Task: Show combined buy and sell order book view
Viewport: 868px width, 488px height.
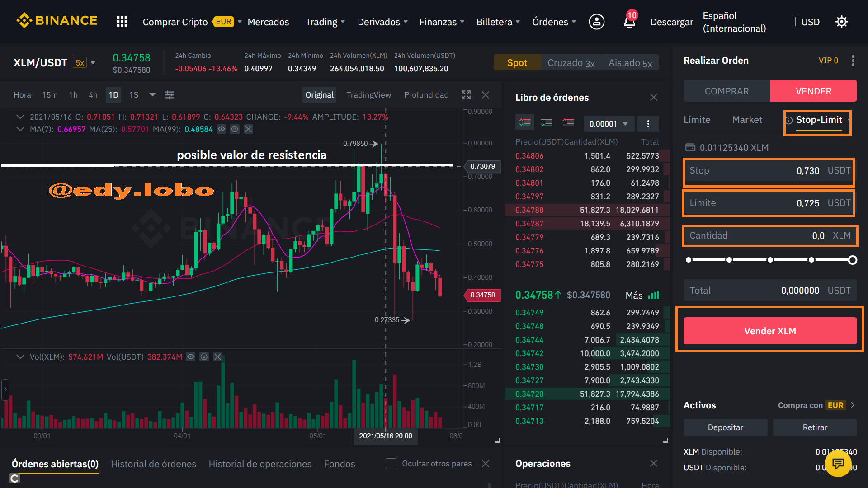Action: point(525,122)
